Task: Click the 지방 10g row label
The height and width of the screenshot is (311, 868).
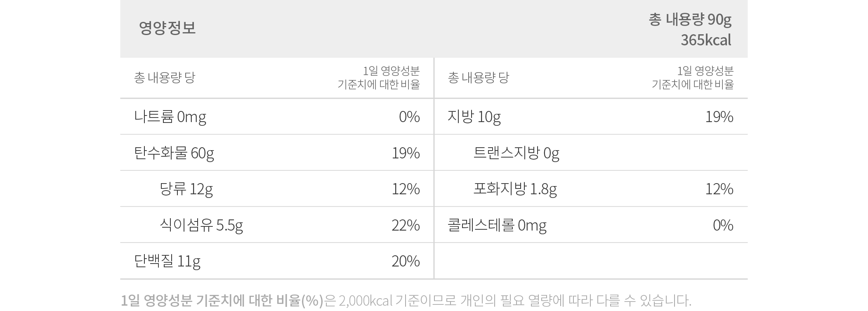Action: pos(474,117)
